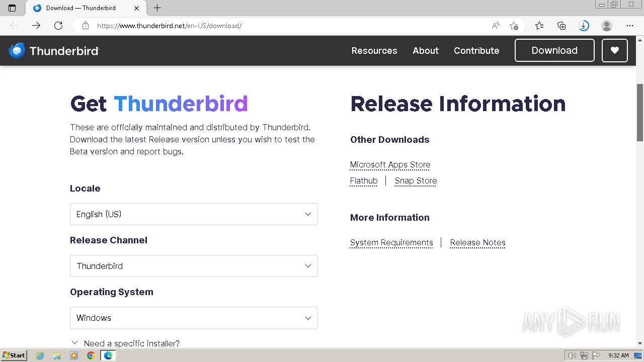
Task: Close the Download — Thunderbird tab
Action: (x=137, y=8)
